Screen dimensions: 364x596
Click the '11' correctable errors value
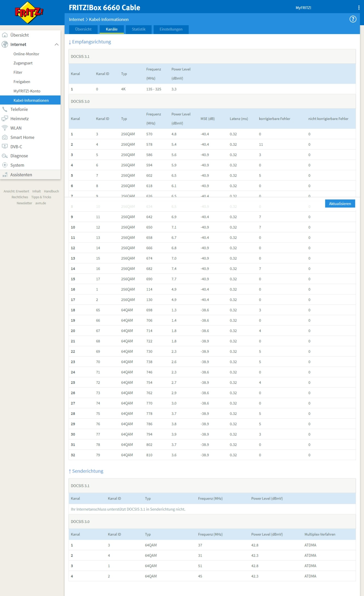pyautogui.click(x=261, y=145)
